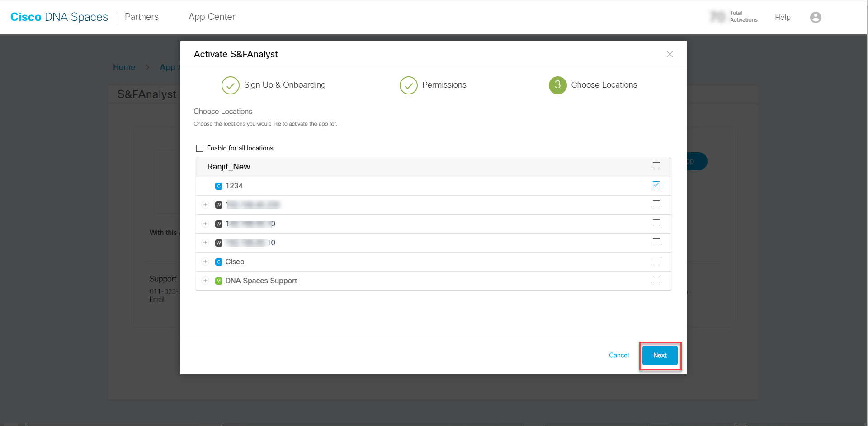Click the Permissions step label
868x426 pixels.
click(x=444, y=85)
